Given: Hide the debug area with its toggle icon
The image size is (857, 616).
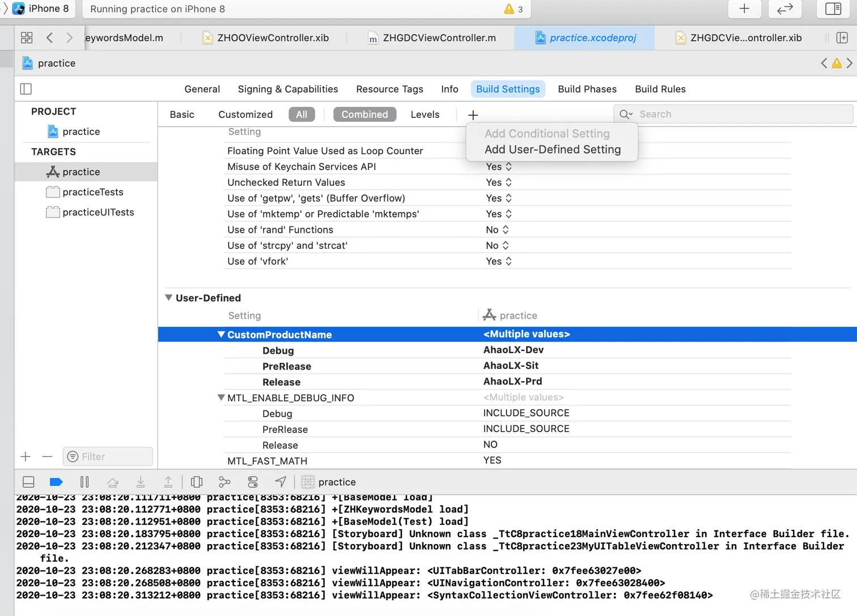Looking at the screenshot, I should pos(28,482).
